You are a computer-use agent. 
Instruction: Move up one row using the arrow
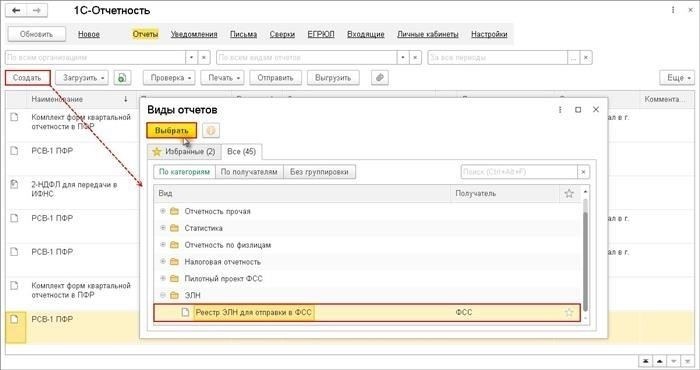(659, 361)
